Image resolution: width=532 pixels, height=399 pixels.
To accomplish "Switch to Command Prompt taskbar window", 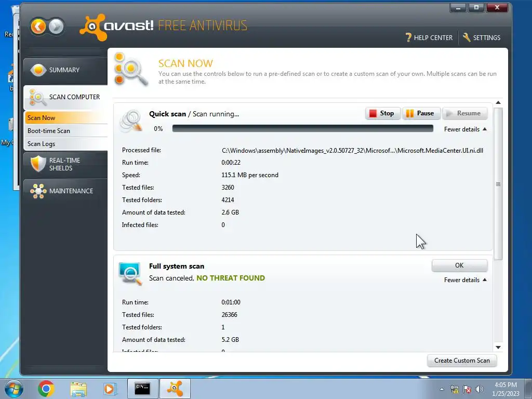I will pos(142,389).
